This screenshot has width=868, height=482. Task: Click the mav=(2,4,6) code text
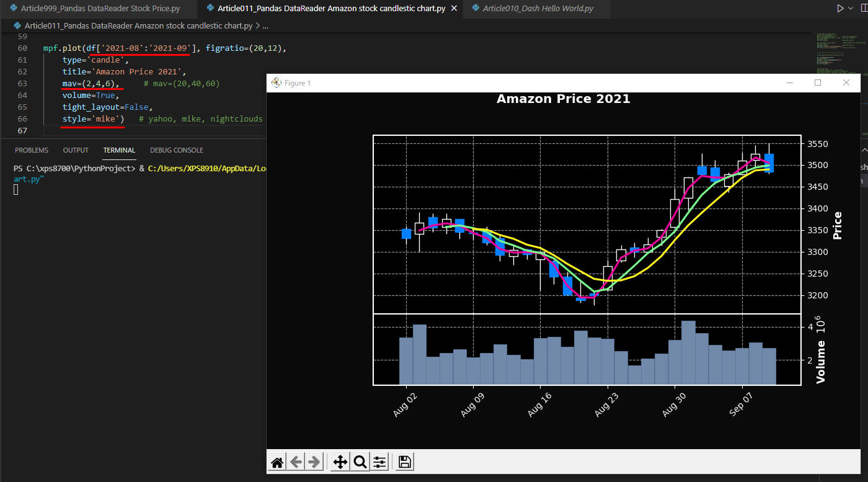click(x=90, y=84)
